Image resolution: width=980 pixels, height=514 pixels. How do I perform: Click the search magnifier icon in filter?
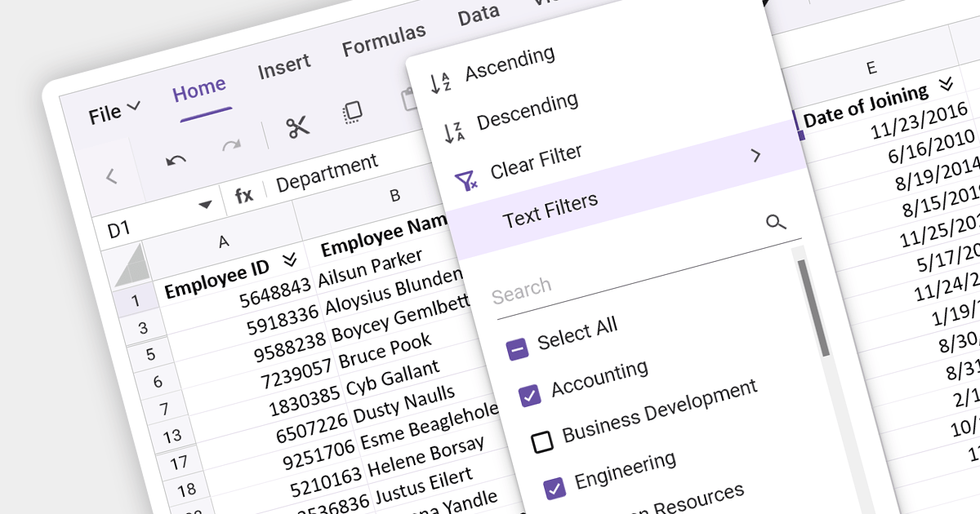[776, 222]
